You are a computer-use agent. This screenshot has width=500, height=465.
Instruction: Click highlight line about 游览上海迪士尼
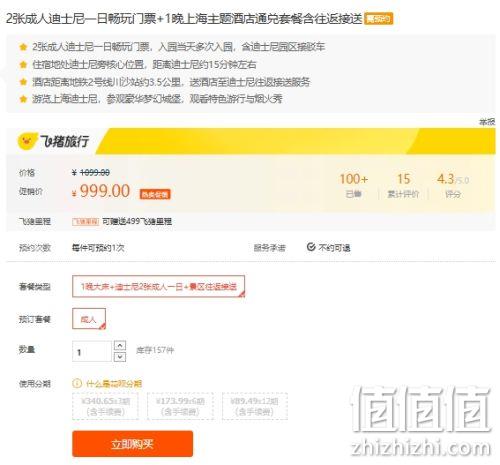pos(157,99)
